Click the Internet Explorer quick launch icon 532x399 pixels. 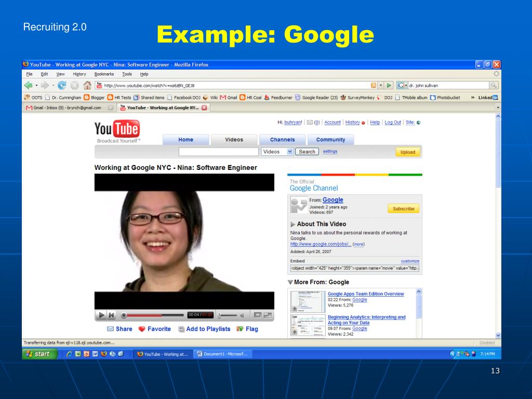[69, 354]
